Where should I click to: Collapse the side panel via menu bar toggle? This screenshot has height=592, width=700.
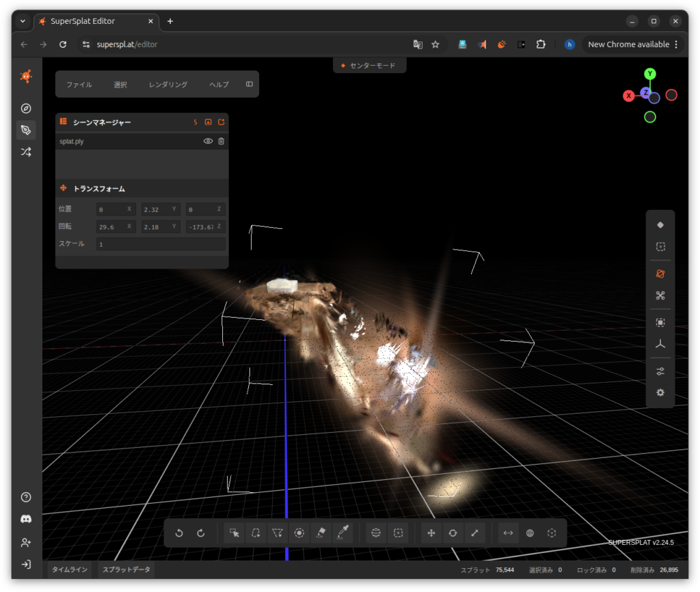(249, 85)
